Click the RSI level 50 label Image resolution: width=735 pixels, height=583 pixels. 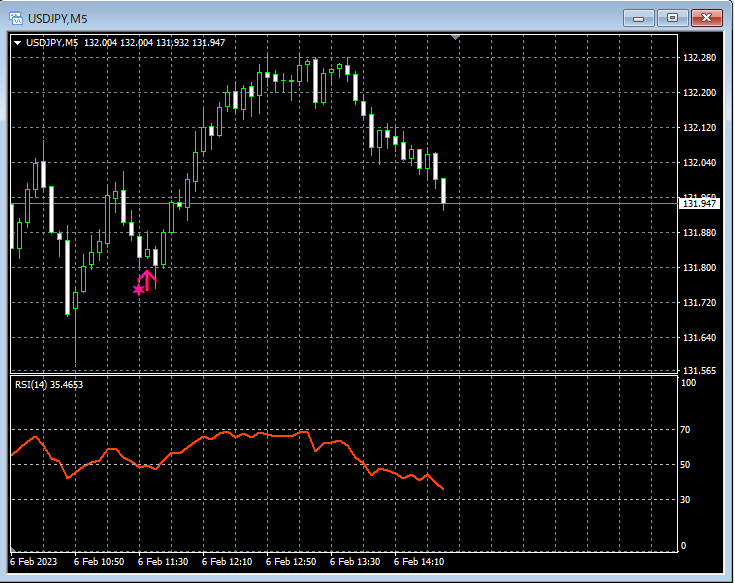tap(685, 465)
